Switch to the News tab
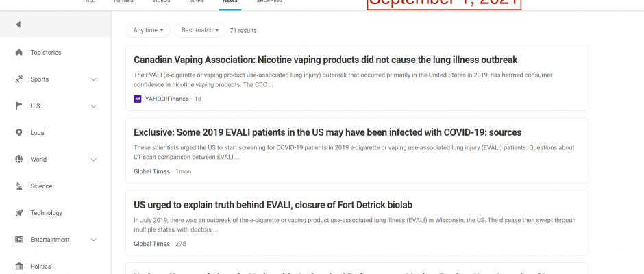Viewport: 644px width, 274px height. coord(230,1)
